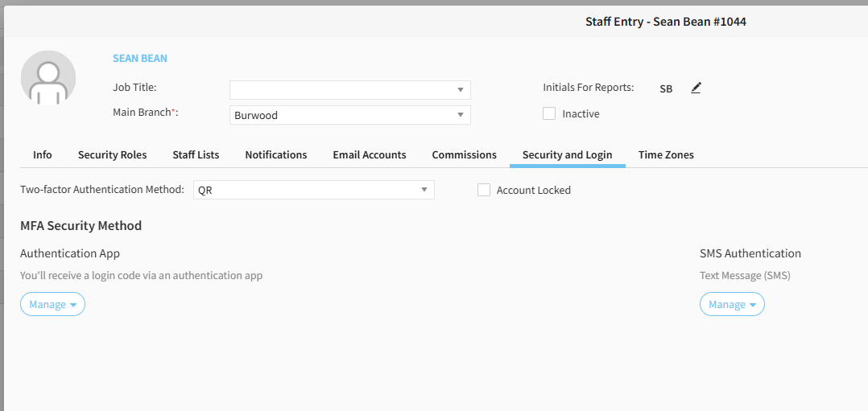Viewport: 868px width, 411px height.
Task: Click Manage under Authentication App
Action: coord(52,304)
